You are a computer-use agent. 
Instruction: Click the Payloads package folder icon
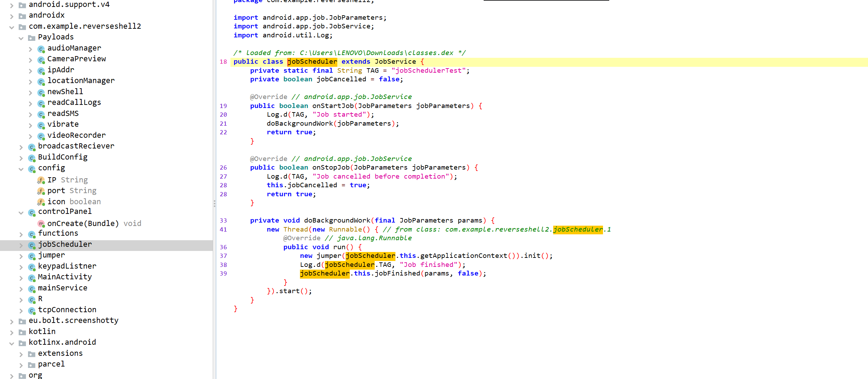pos(32,38)
